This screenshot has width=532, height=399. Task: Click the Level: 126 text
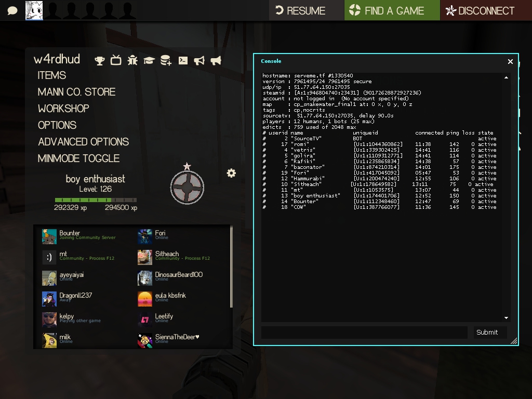tap(96, 189)
